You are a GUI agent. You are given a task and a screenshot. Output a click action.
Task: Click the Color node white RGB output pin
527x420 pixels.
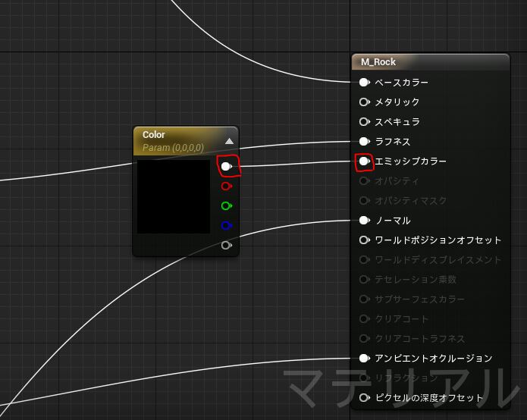(227, 166)
